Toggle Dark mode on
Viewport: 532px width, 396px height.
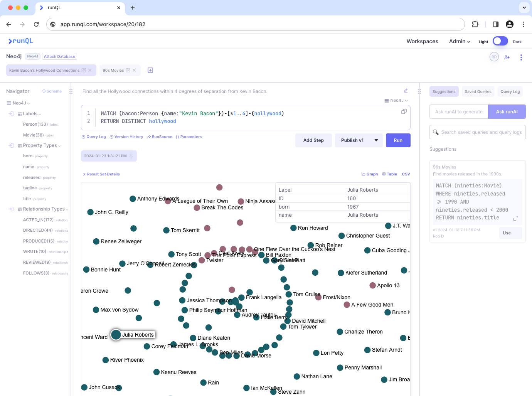[x=500, y=41]
